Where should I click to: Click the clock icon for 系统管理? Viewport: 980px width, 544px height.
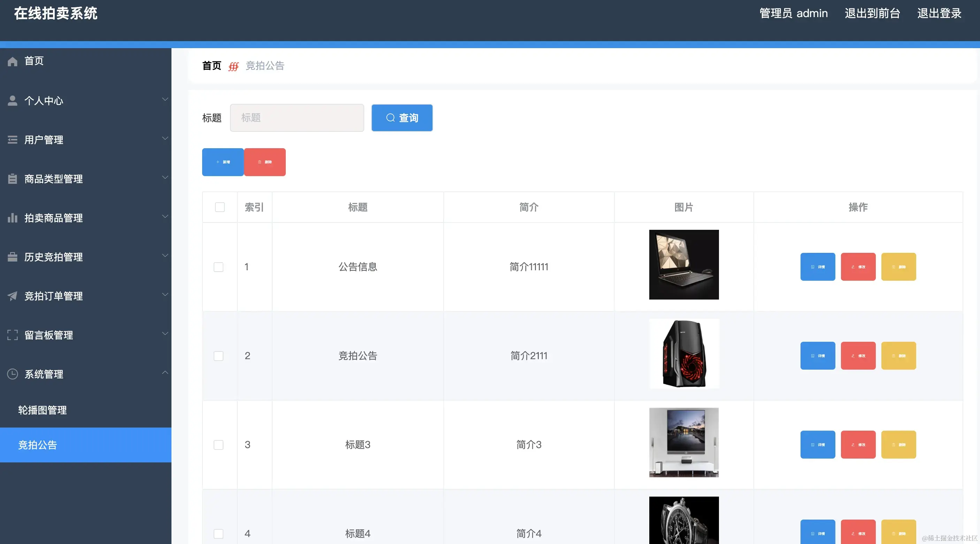[x=13, y=374]
